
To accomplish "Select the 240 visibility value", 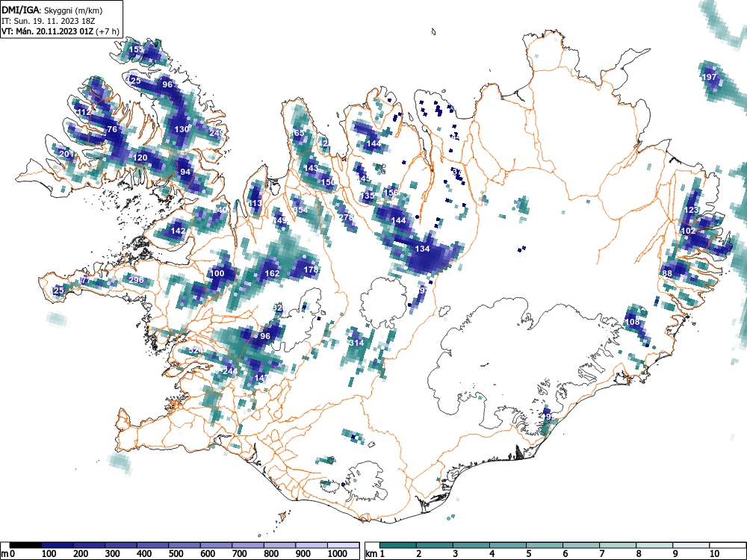I will (220, 210).
